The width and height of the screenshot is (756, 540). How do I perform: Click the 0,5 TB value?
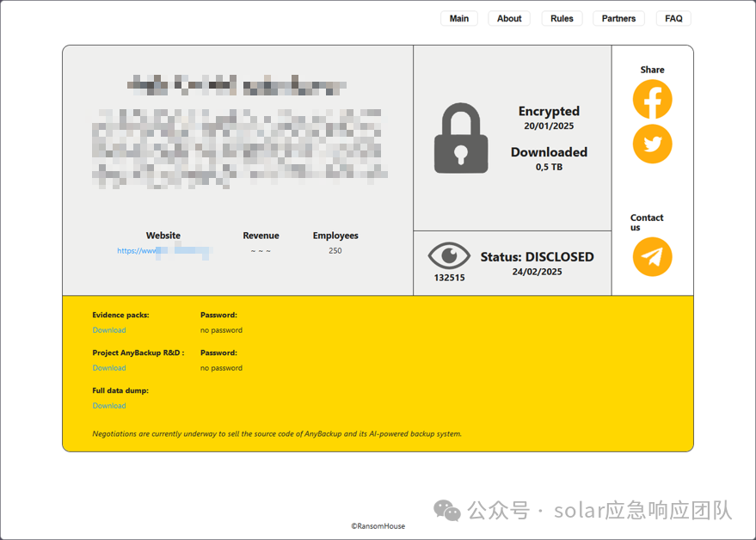(549, 167)
